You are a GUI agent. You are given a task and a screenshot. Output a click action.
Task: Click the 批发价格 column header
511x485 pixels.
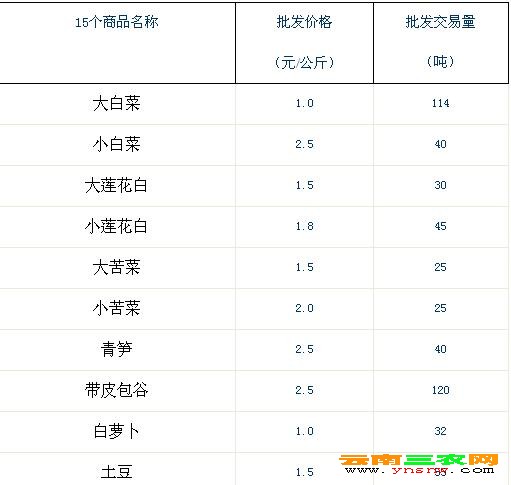pos(304,22)
